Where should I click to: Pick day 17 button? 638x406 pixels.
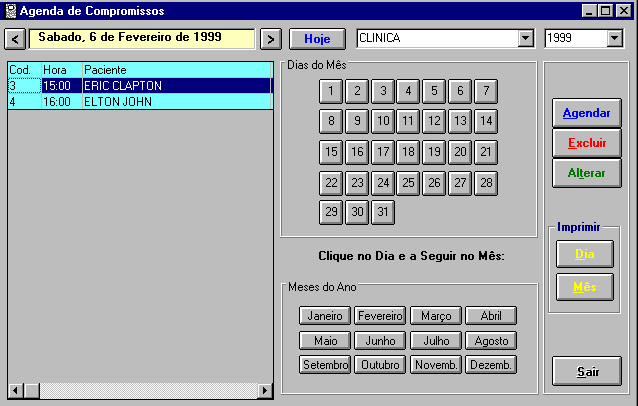(383, 152)
